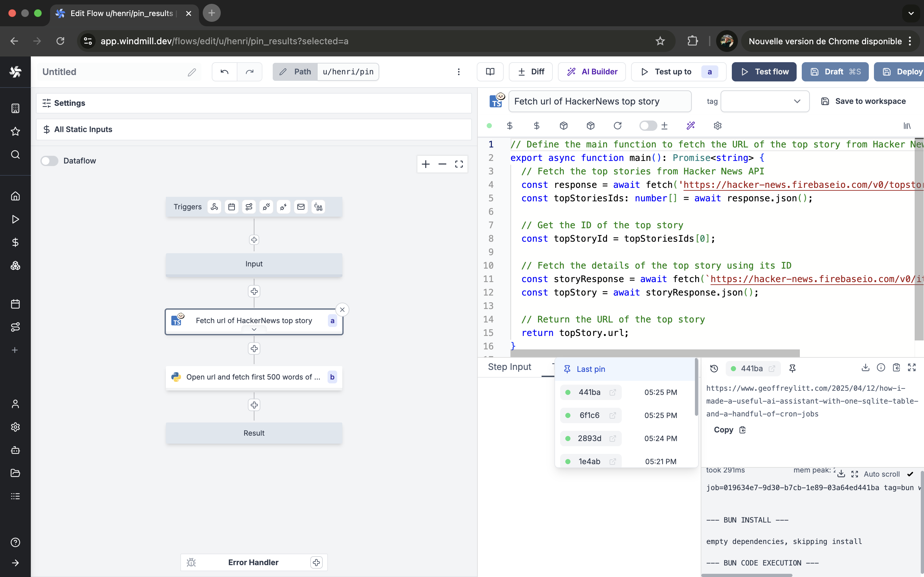This screenshot has width=924, height=577.
Task: Select the Last pin entry
Action: 590,369
